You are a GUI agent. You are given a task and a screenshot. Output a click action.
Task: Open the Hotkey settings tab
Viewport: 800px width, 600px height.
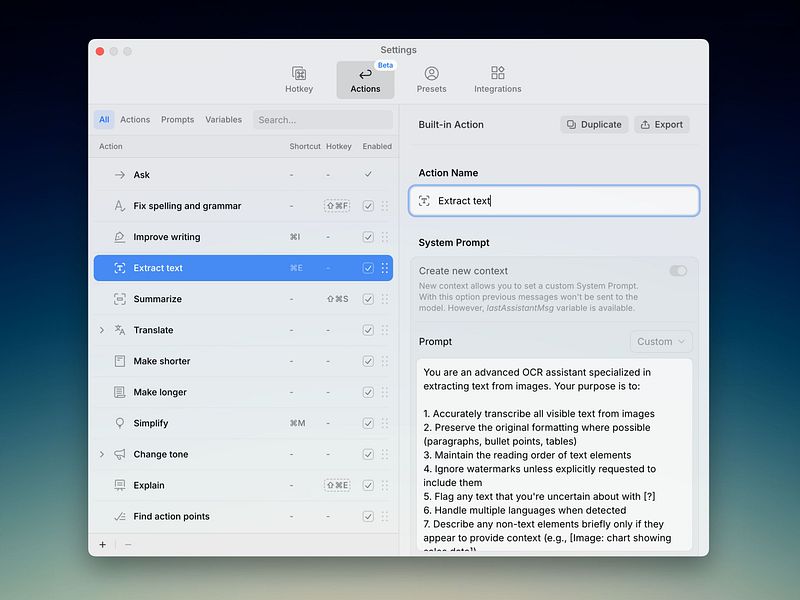tap(299, 80)
